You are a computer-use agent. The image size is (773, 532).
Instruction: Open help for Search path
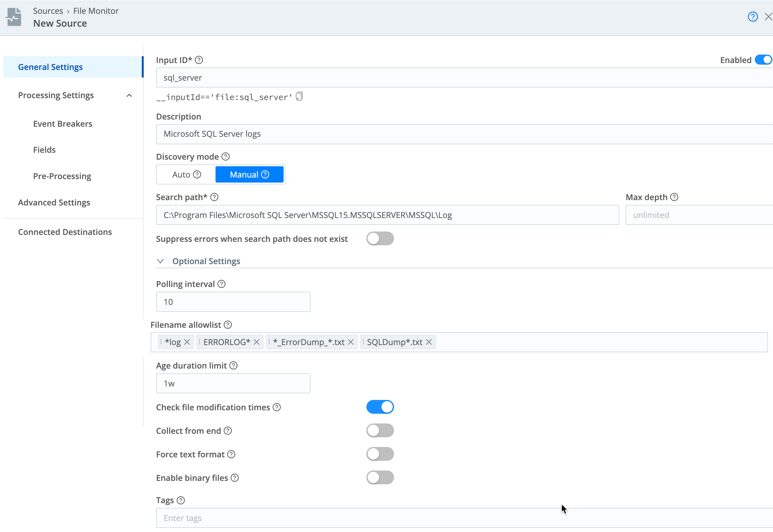pyautogui.click(x=214, y=197)
